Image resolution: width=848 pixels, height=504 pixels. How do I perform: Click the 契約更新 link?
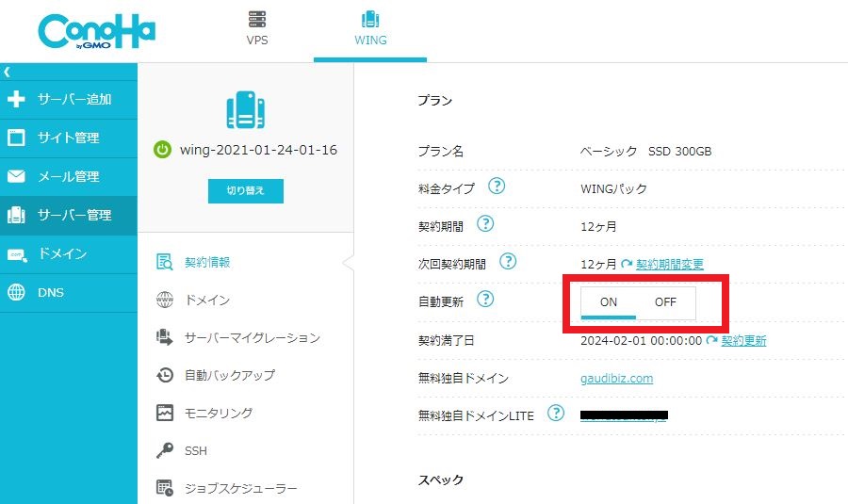coord(743,341)
